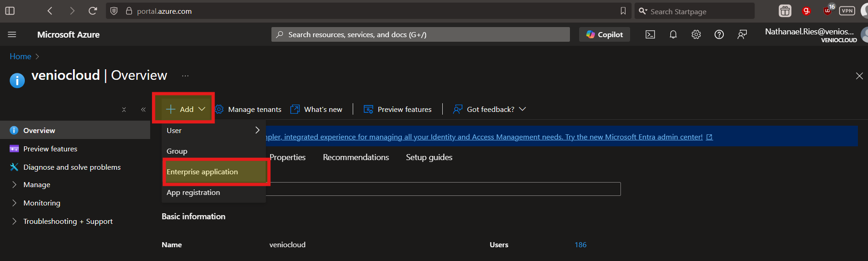Viewport: 868px width, 261px height.
Task: Open the notifications bell
Action: tap(673, 34)
